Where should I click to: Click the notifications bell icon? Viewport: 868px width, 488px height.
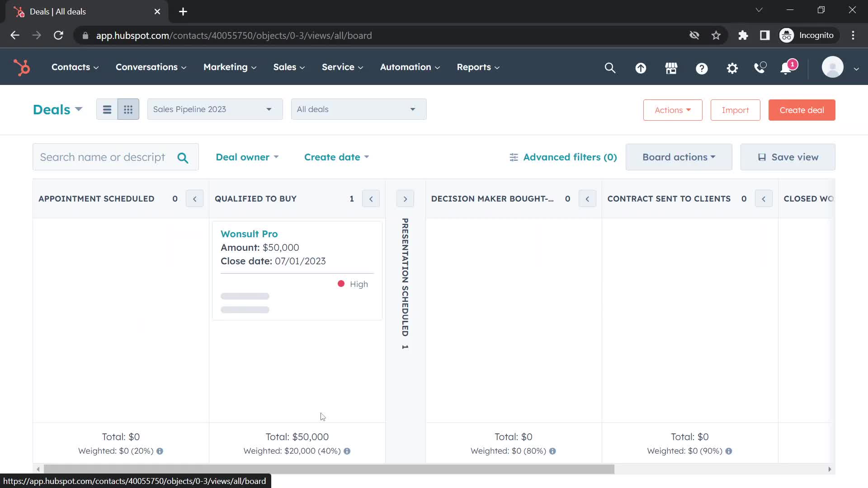pos(788,67)
